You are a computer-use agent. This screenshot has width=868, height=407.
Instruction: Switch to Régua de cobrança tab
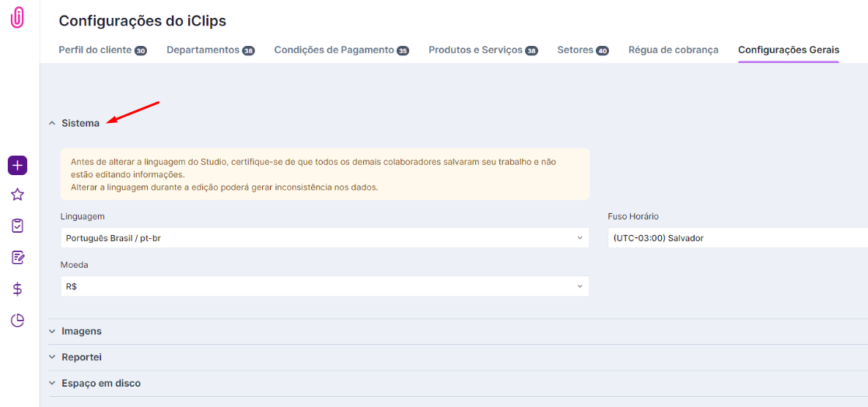(673, 50)
